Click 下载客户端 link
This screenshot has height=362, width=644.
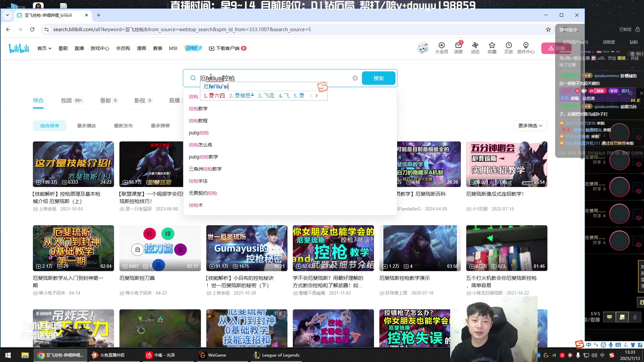pyautogui.click(x=227, y=48)
